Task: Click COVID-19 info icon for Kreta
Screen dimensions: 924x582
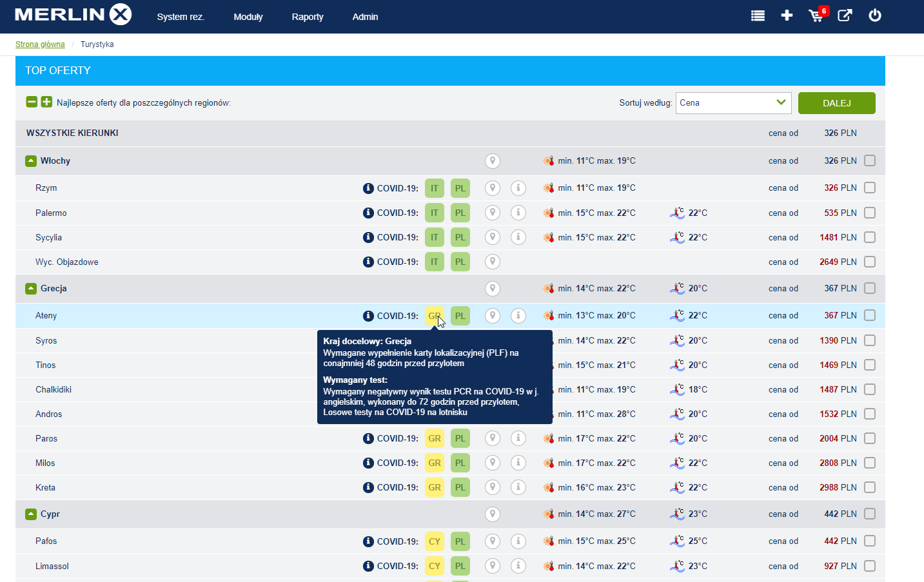Action: 368,487
